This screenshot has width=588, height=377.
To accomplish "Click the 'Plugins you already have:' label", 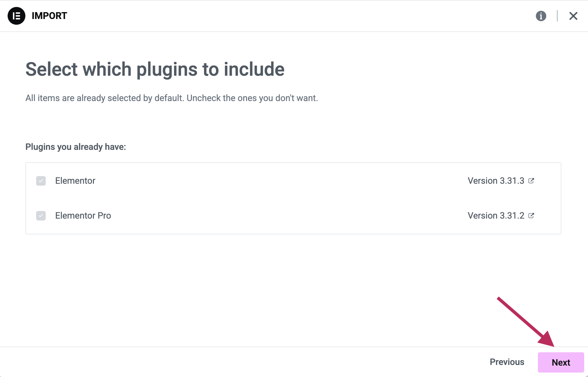I will click(75, 147).
